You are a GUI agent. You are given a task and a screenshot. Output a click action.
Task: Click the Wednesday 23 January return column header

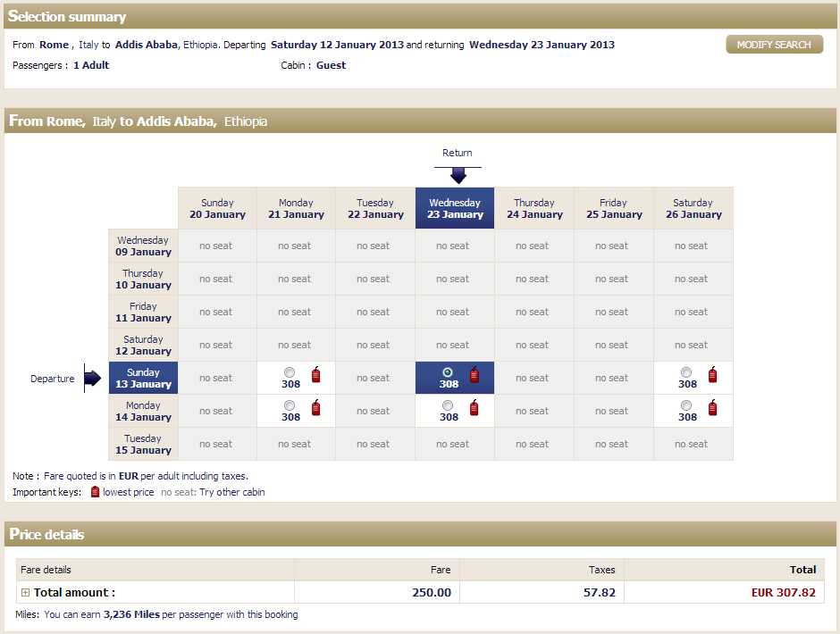click(x=455, y=209)
